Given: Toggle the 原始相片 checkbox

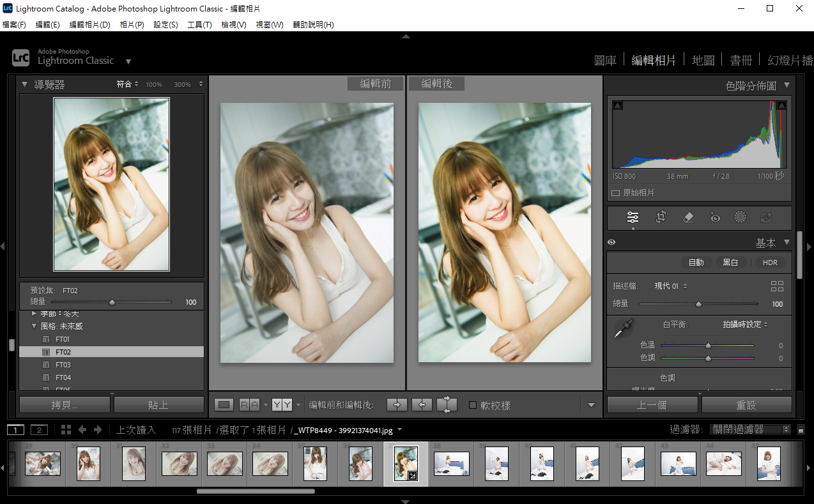Looking at the screenshot, I should click(616, 193).
